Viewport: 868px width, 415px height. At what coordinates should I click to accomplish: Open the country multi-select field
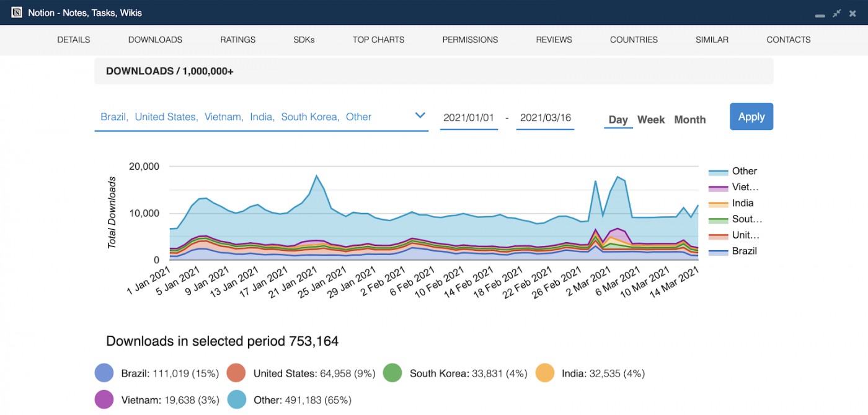pos(261,117)
